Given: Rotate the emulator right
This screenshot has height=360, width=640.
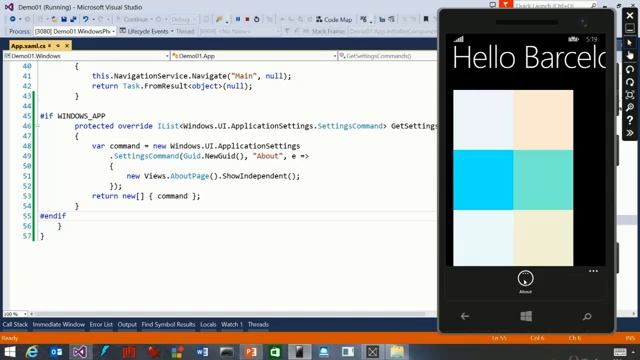Looking at the screenshot, I should pos(630,82).
